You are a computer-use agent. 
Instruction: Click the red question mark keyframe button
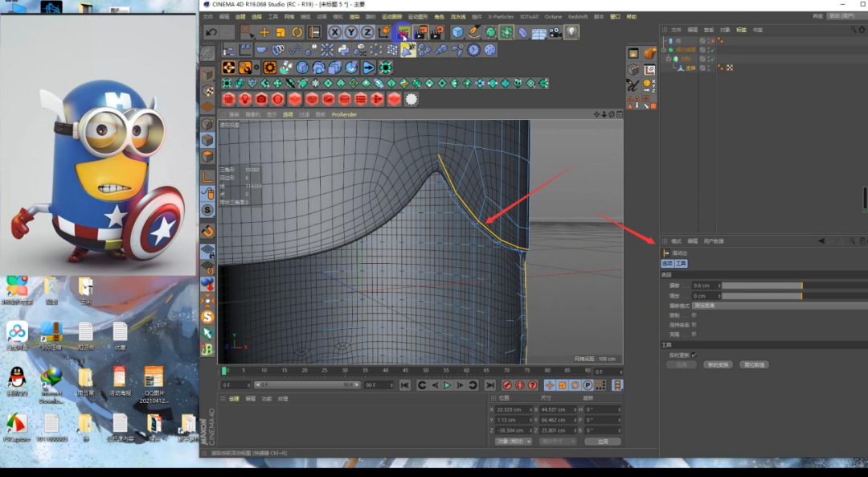point(533,385)
